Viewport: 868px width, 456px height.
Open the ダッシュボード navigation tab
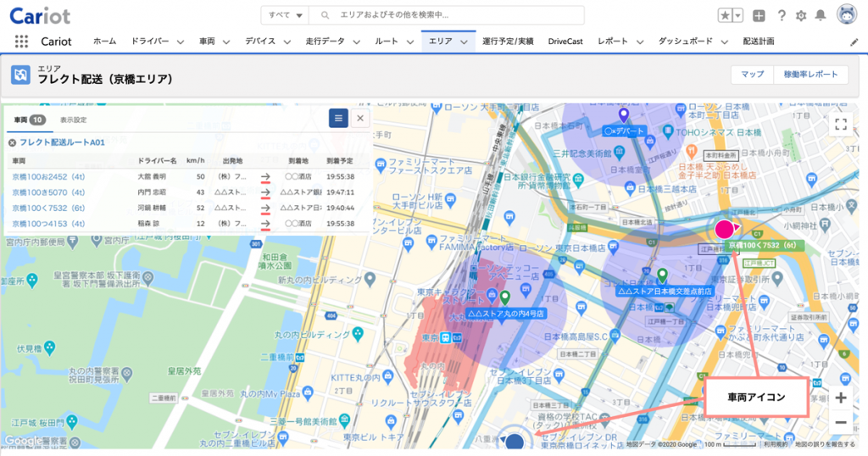[685, 42]
